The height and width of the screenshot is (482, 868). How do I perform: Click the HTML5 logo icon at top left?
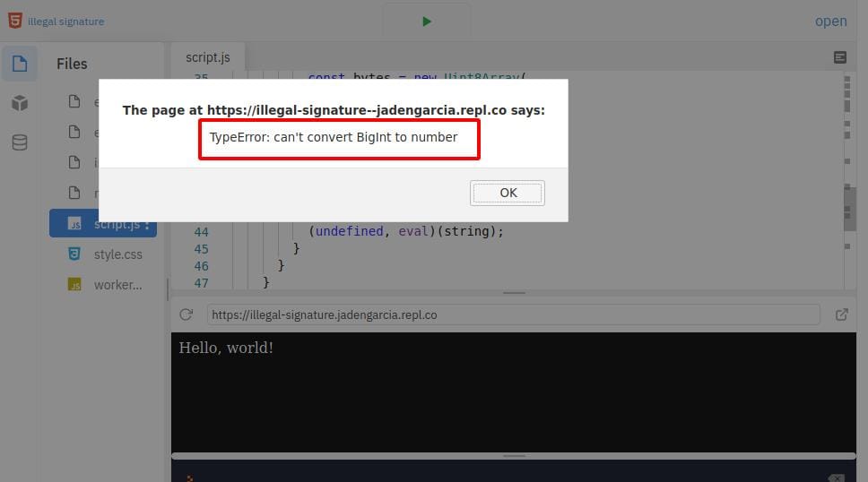(15, 21)
